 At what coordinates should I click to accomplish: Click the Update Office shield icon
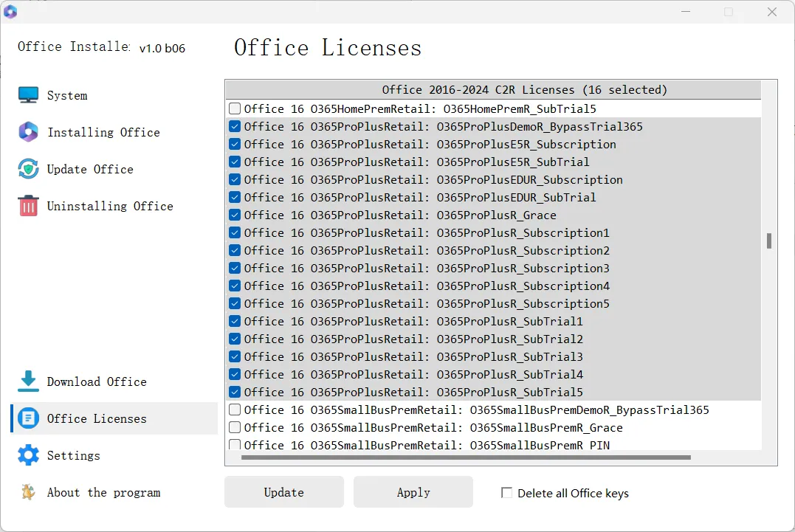click(x=28, y=169)
